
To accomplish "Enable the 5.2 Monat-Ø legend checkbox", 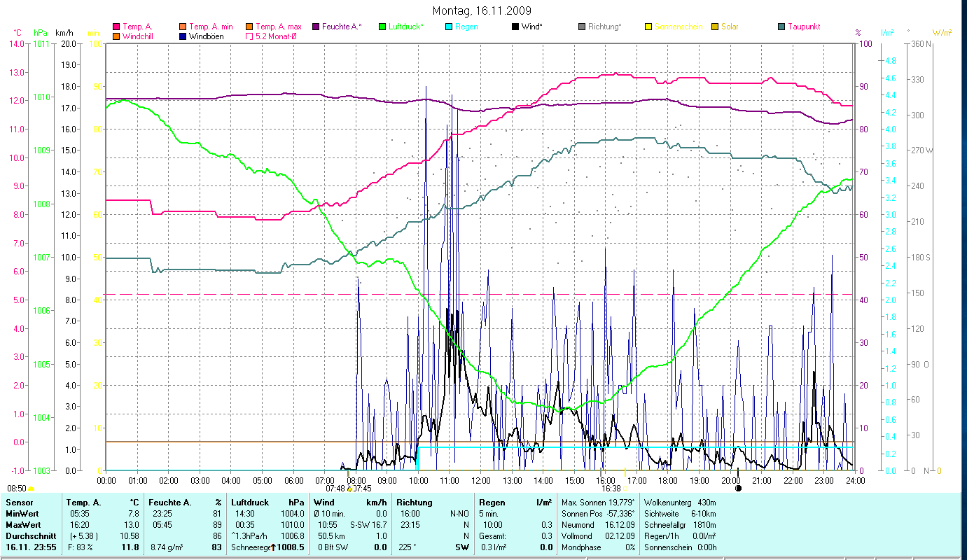I will (x=249, y=36).
